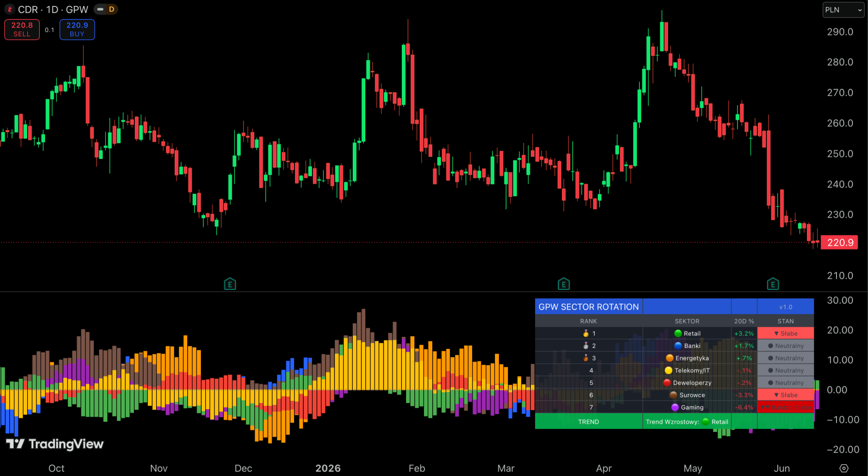This screenshot has height=476, width=868.
Task: Click the gold medal icon for rank 1
Action: coord(586,333)
